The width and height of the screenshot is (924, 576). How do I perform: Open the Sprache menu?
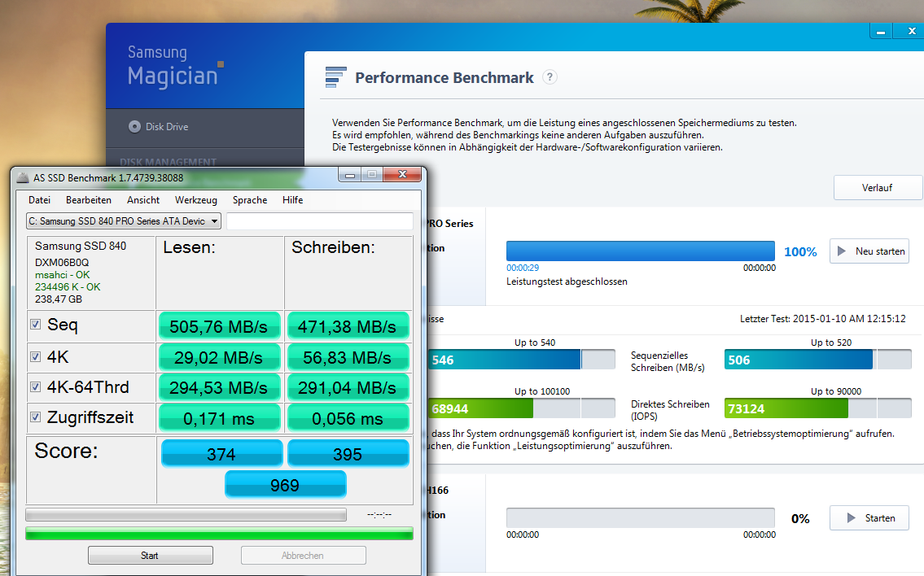(x=250, y=200)
